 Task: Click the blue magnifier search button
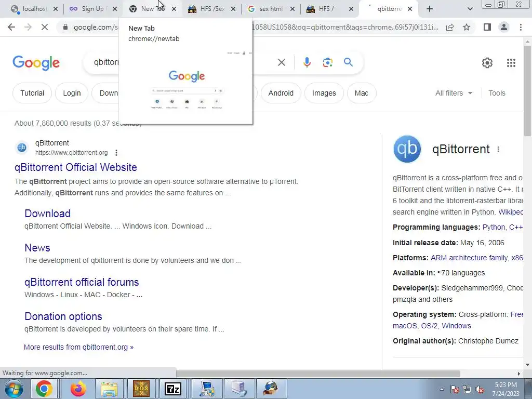click(348, 62)
